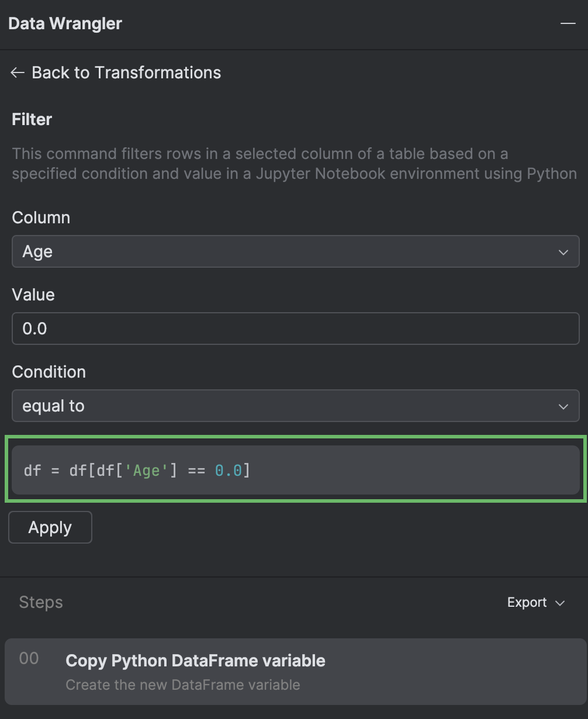This screenshot has height=719, width=588.
Task: Click the Export label above the steps list
Action: 527,602
